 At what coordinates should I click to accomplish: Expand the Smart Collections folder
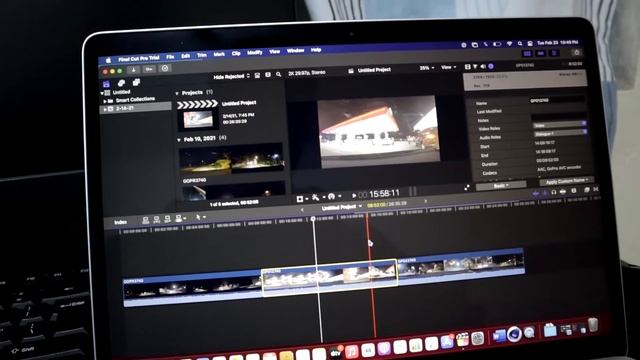(105, 101)
